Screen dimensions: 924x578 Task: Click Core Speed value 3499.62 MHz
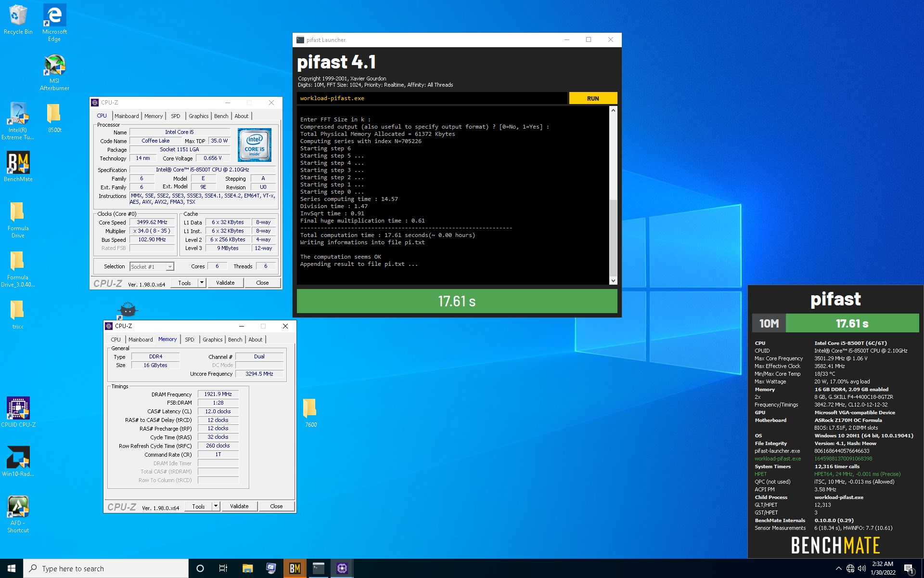coord(152,222)
